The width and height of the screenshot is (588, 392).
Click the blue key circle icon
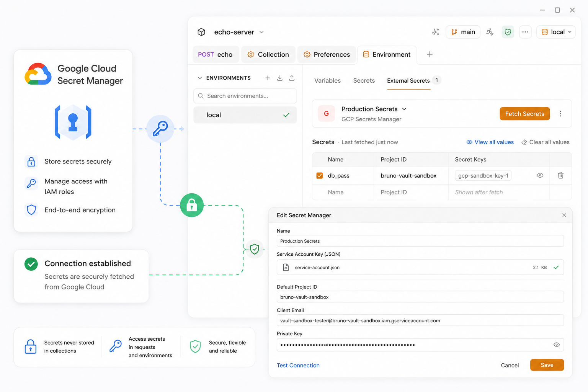click(160, 129)
